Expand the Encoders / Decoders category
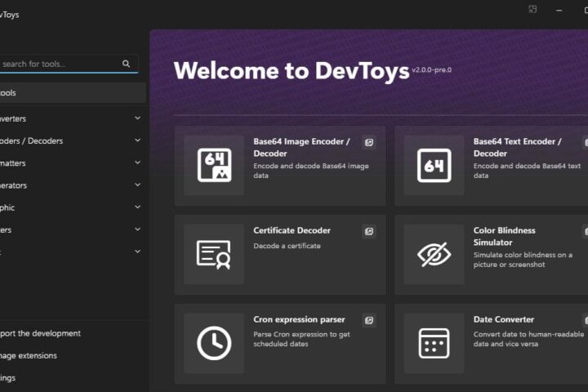 pos(71,140)
